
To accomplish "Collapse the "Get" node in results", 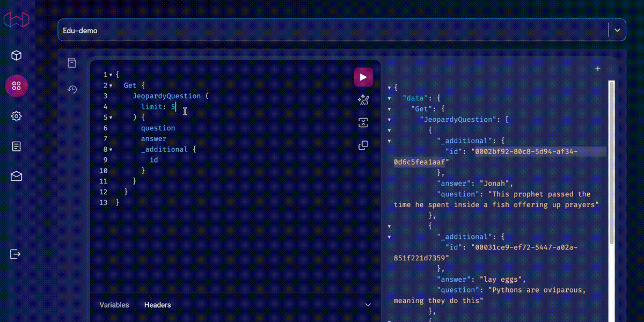I will point(390,109).
